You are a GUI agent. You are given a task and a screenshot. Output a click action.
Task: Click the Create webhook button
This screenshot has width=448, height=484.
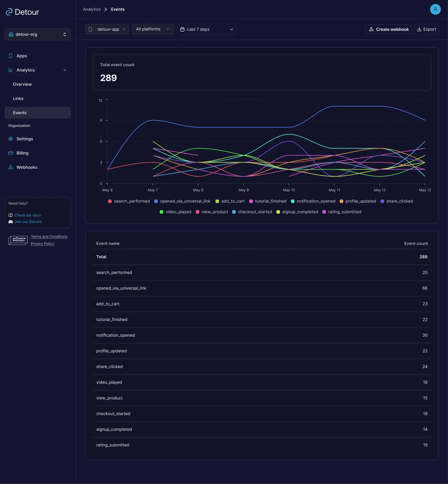tap(388, 29)
